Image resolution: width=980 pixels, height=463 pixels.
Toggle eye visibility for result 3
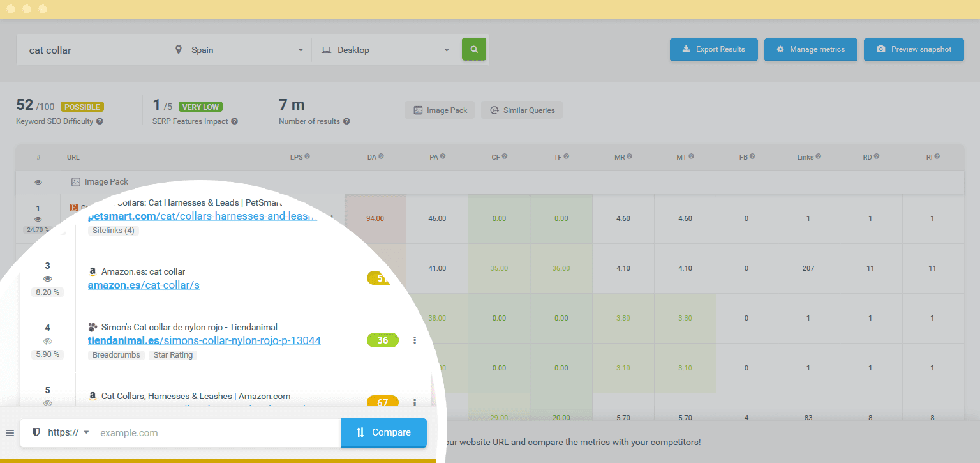(x=48, y=279)
